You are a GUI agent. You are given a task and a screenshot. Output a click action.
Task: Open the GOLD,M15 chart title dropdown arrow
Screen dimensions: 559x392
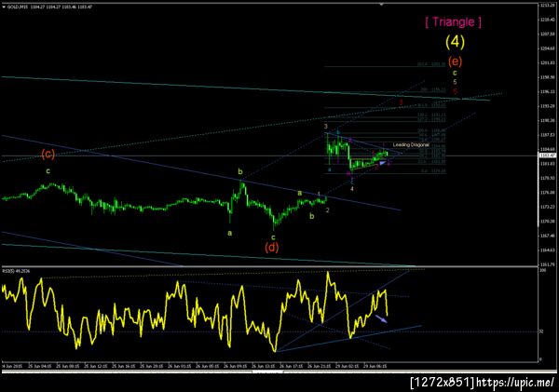(3, 7)
